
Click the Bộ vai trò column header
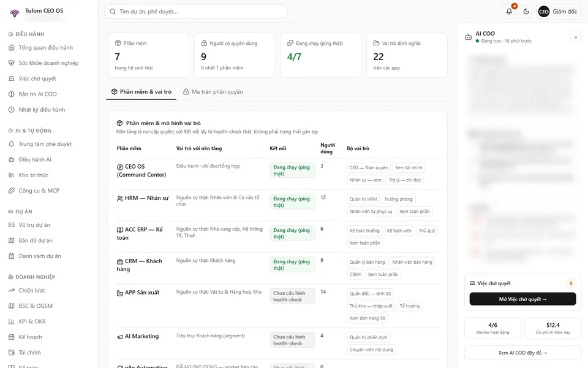point(358,148)
